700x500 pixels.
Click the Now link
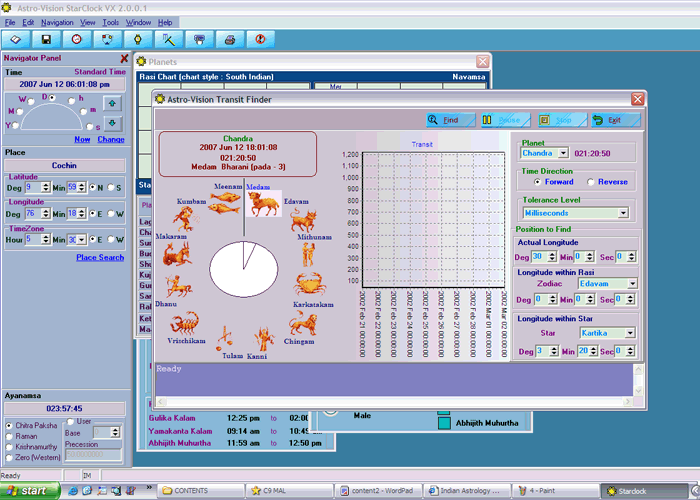pyautogui.click(x=82, y=139)
